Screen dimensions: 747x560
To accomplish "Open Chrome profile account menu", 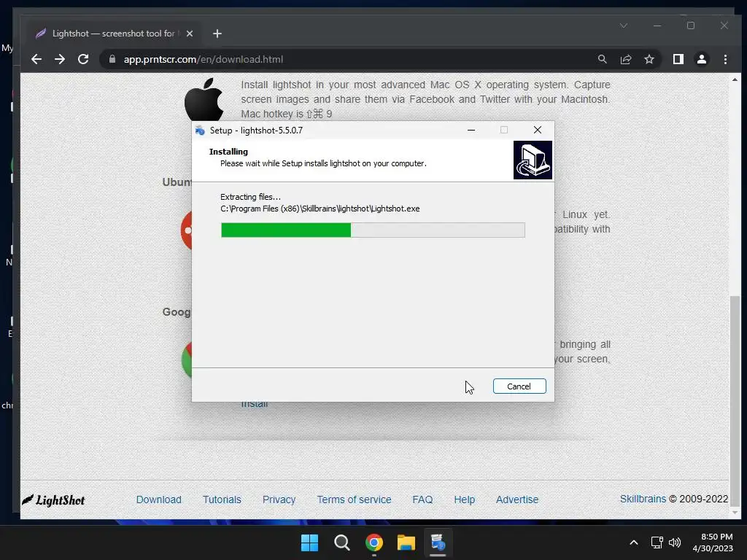I will tap(701, 59).
